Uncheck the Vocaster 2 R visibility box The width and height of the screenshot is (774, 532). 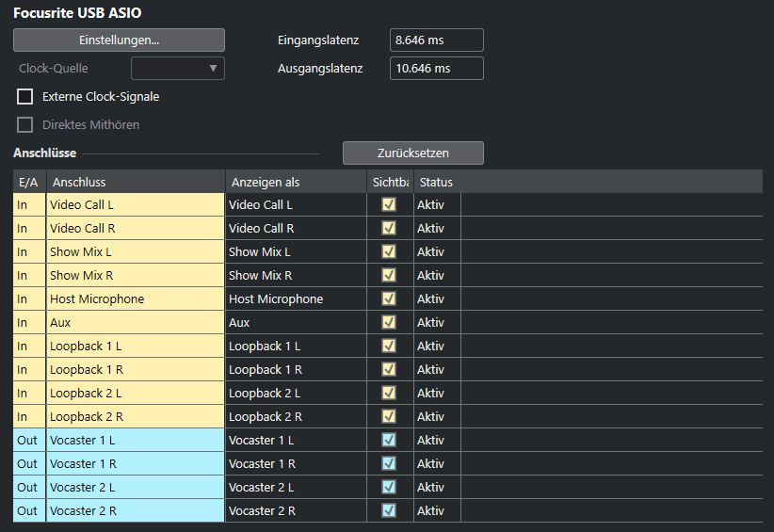pyautogui.click(x=389, y=510)
